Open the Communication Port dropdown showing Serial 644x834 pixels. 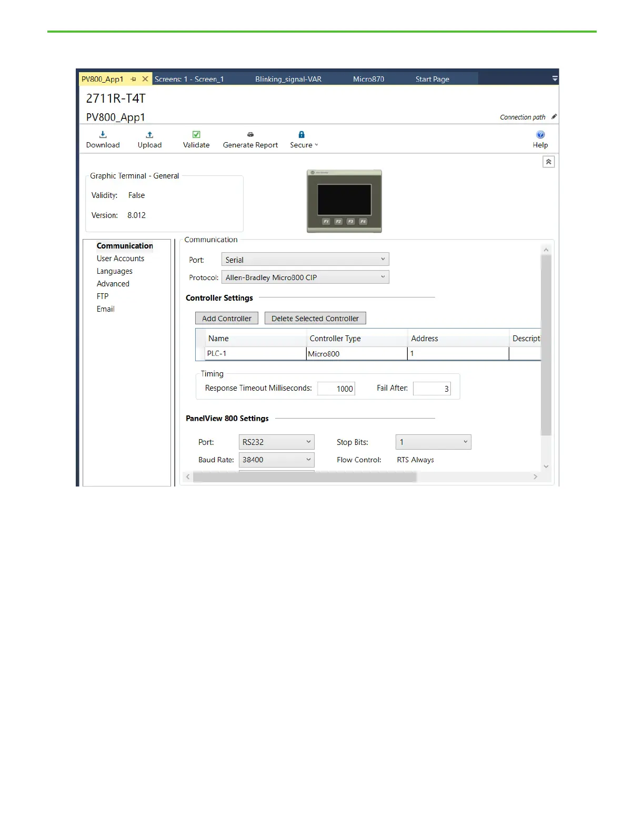coord(305,260)
